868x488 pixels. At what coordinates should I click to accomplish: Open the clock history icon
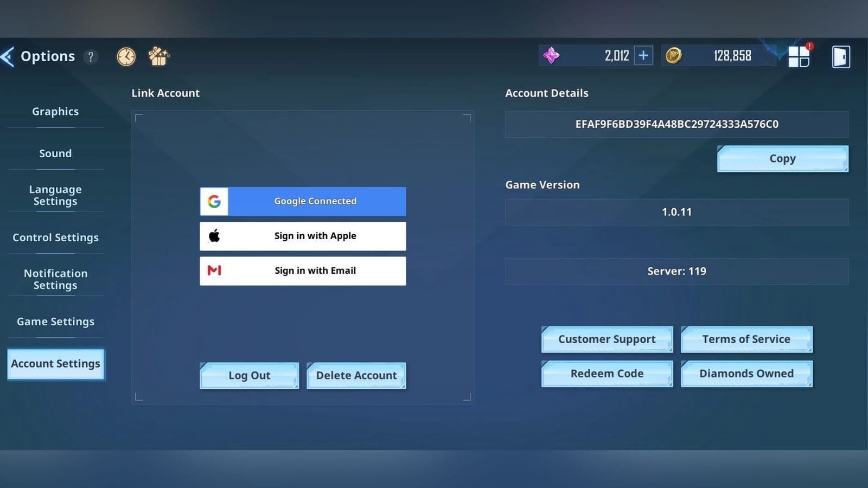126,56
